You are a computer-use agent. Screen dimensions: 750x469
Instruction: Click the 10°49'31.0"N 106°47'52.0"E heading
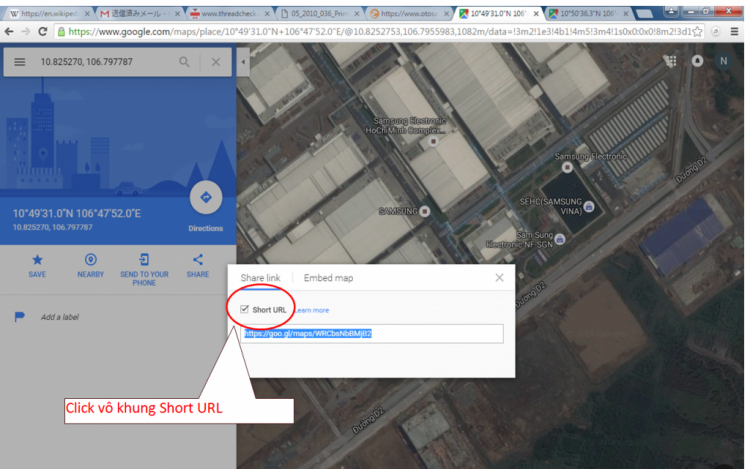[x=77, y=213]
